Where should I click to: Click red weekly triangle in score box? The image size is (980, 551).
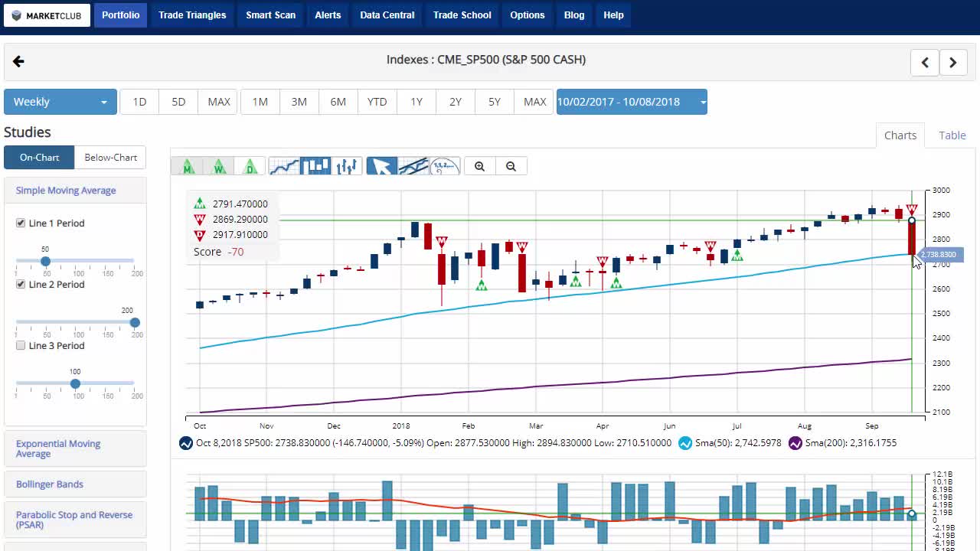click(x=200, y=220)
